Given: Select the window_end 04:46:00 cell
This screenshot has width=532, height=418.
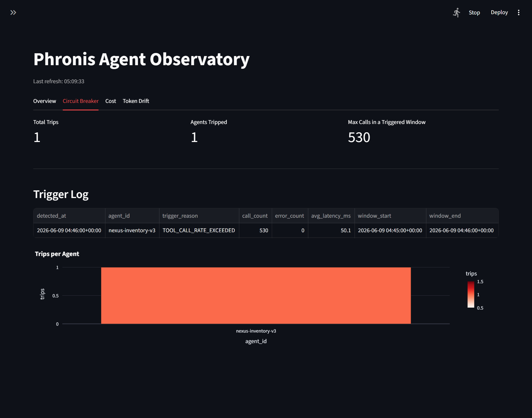Looking at the screenshot, I should (x=462, y=230).
